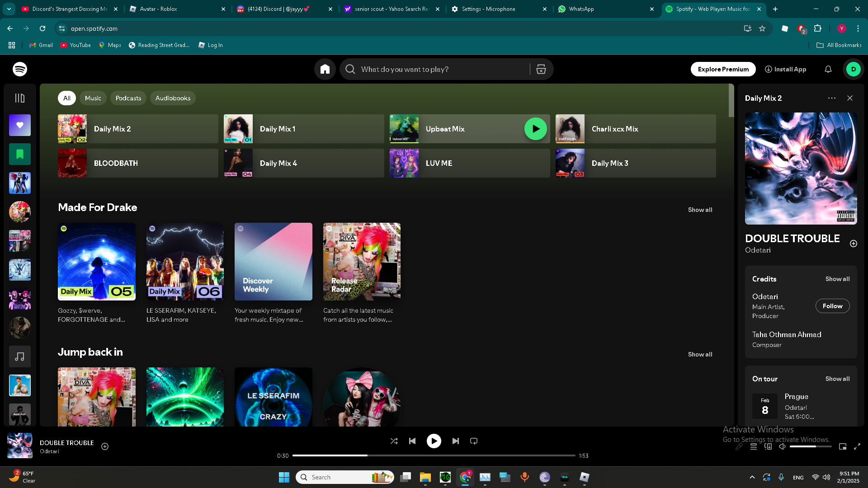Enter full screen player view
The width and height of the screenshot is (868, 488).
pyautogui.click(x=857, y=446)
